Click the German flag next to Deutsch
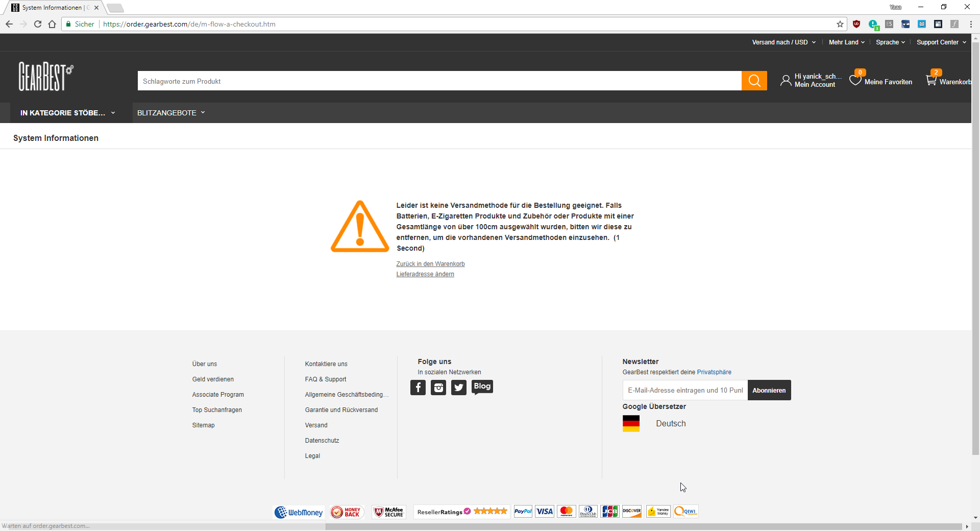Screen dimensions: 980x531 [631, 423]
